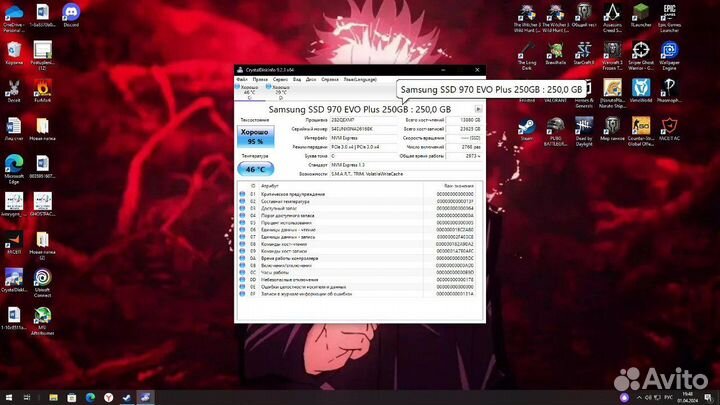The width and height of the screenshot is (720, 405).
Task: Click the РУС language indicator in tray
Action: (x=669, y=397)
